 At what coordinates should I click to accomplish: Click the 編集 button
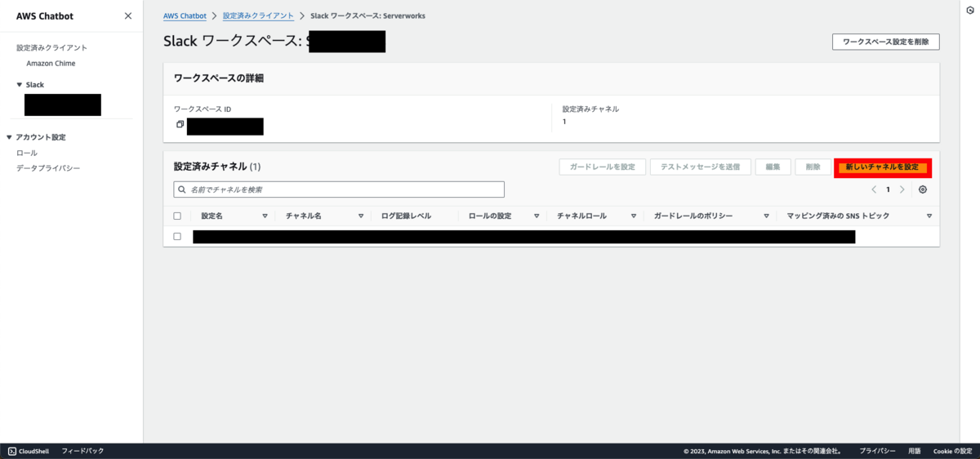pyautogui.click(x=773, y=167)
